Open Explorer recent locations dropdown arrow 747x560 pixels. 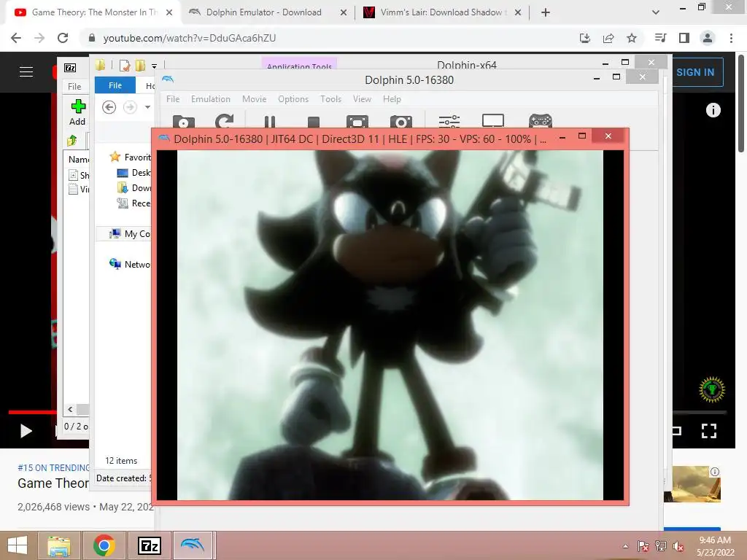coord(147,107)
